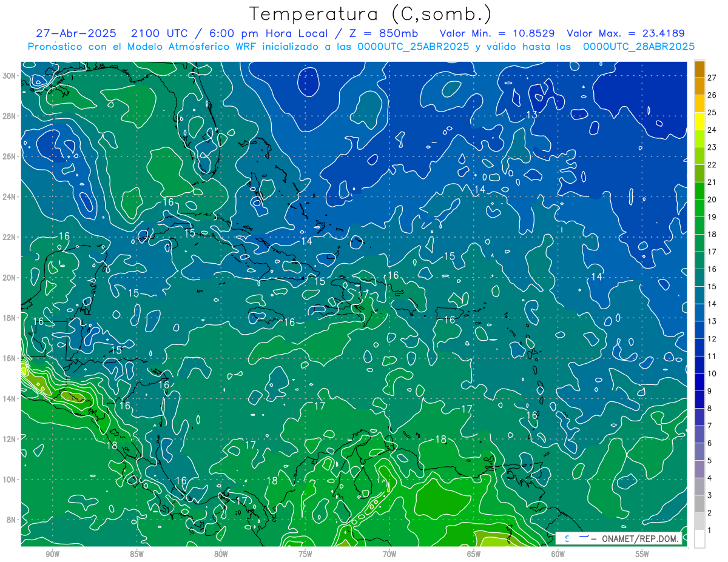Click the 55W longitude axis label

click(642, 554)
